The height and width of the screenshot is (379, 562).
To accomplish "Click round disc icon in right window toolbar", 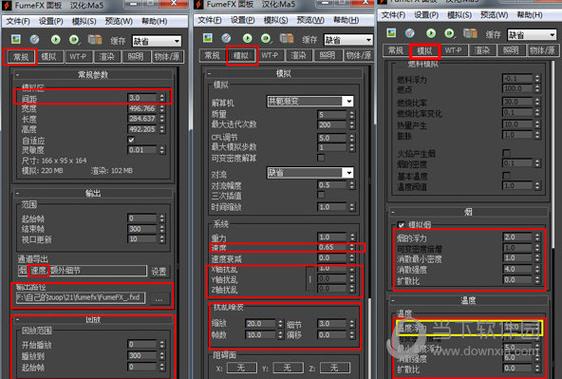I will (x=410, y=33).
